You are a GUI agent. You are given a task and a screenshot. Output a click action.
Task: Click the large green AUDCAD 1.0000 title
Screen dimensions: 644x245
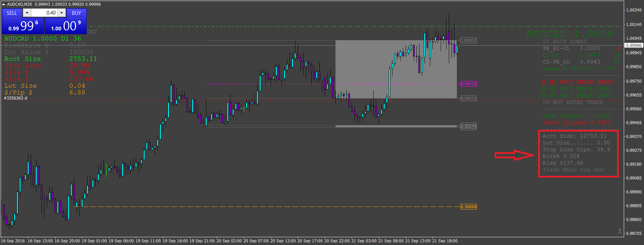tap(570, 34)
